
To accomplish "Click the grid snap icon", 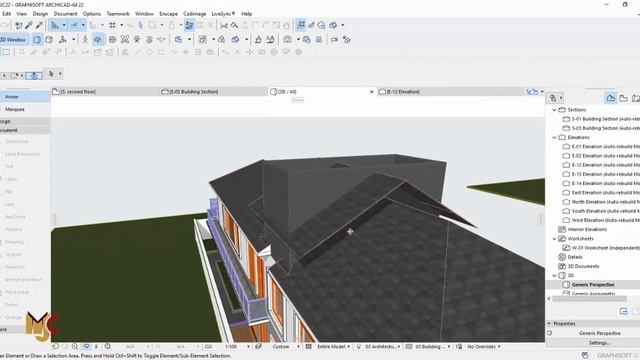I will (x=112, y=25).
